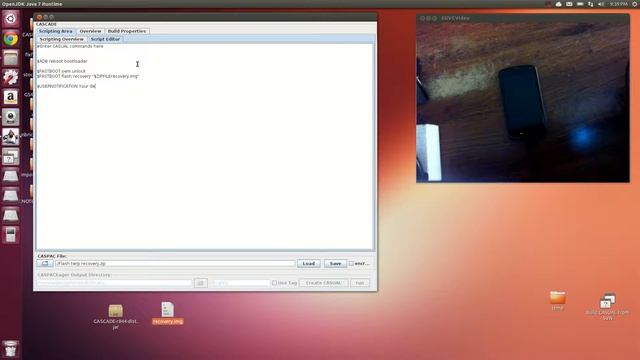Viewport: 640px width, 360px height.
Task: Select CASCADE jar file on desktop
Action: 116,316
